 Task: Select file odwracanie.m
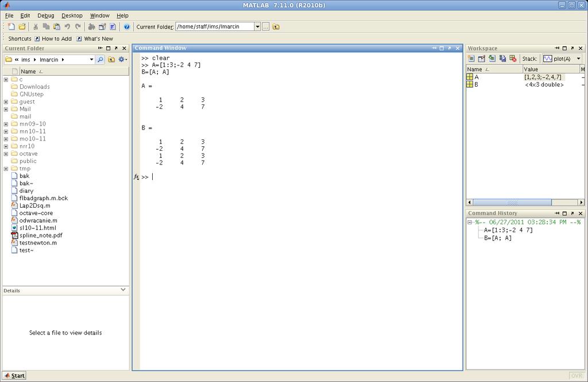point(38,221)
